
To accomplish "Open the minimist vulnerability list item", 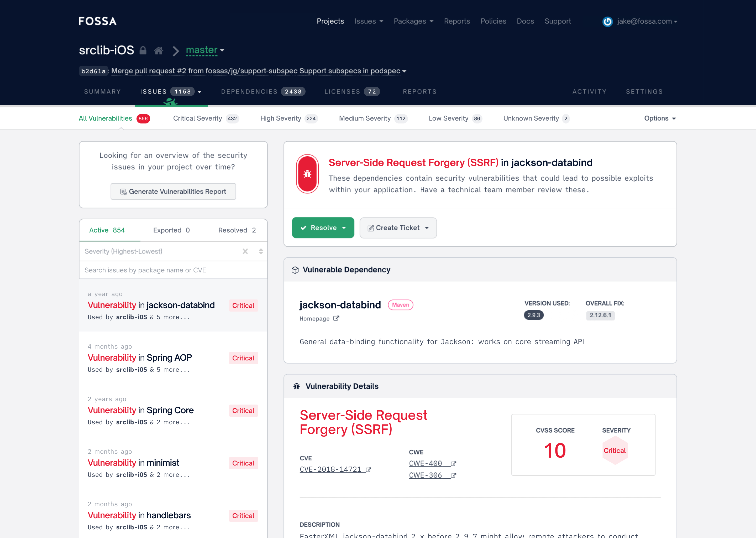I will (x=173, y=463).
